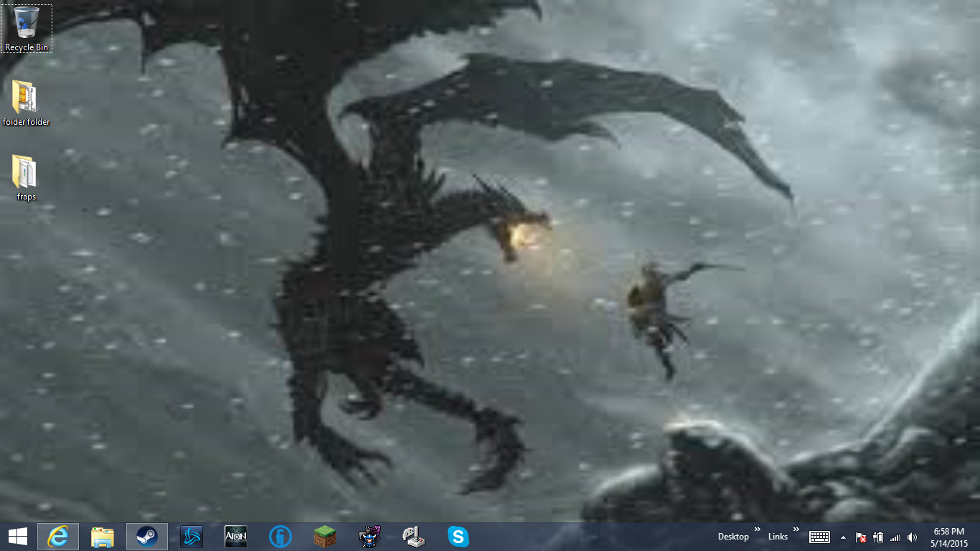980x551 pixels.
Task: Check battery power status icon
Action: (x=878, y=537)
